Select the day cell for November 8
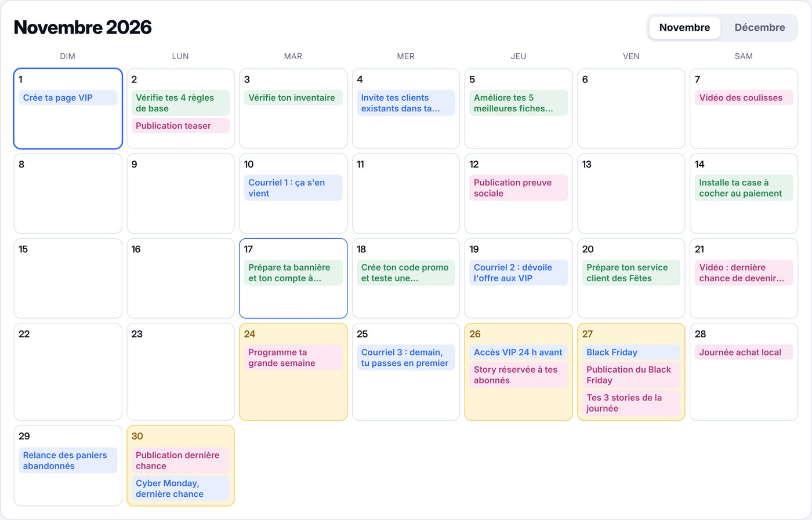 coord(68,194)
